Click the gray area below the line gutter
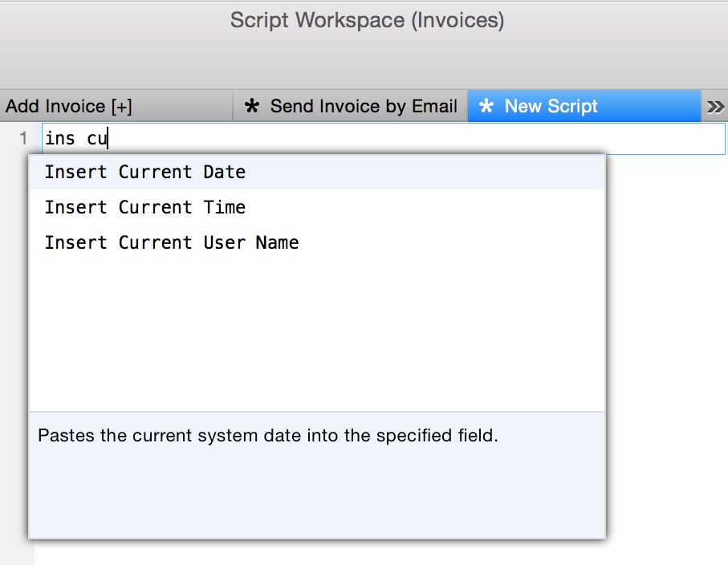728x565 pixels. (16, 361)
